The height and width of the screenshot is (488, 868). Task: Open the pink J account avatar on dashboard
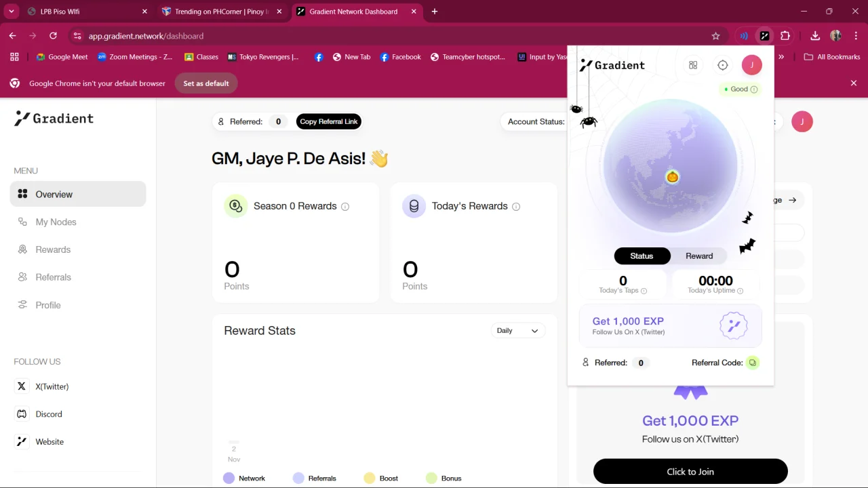[802, 122]
